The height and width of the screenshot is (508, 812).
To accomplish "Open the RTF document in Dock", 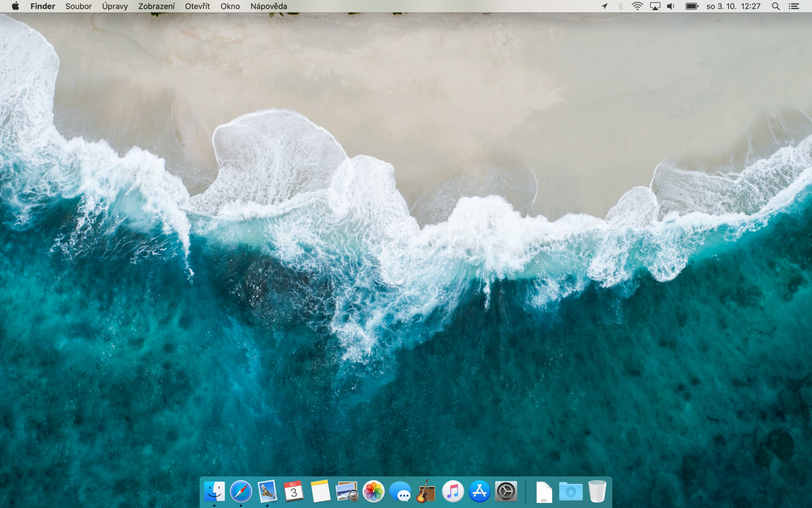I will [544, 492].
